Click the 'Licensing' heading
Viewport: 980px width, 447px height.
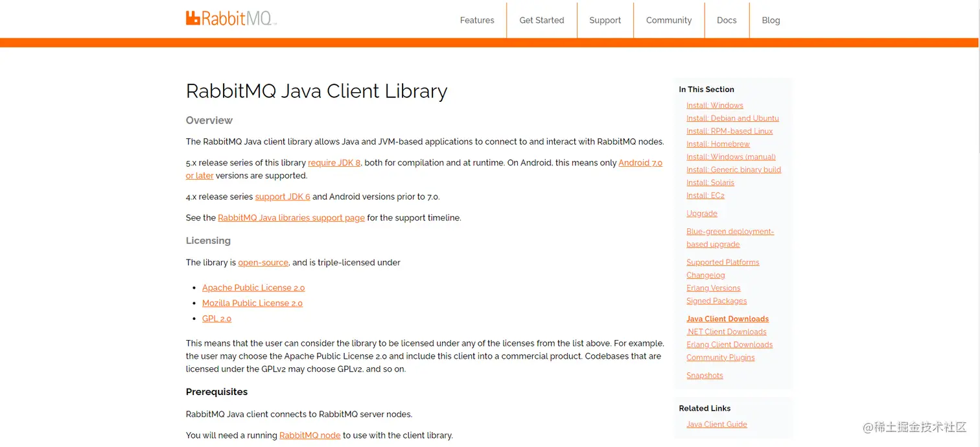208,241
